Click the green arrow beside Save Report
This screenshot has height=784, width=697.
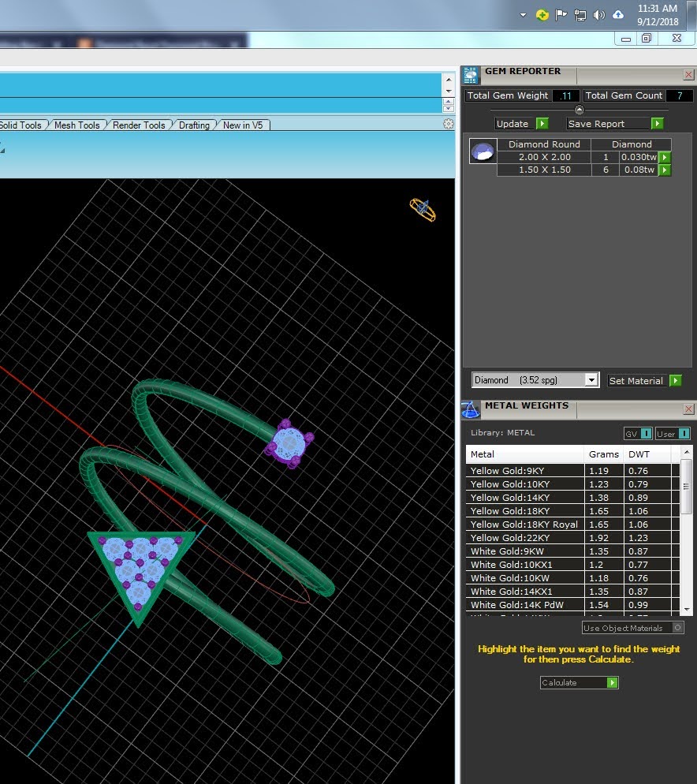click(x=658, y=124)
